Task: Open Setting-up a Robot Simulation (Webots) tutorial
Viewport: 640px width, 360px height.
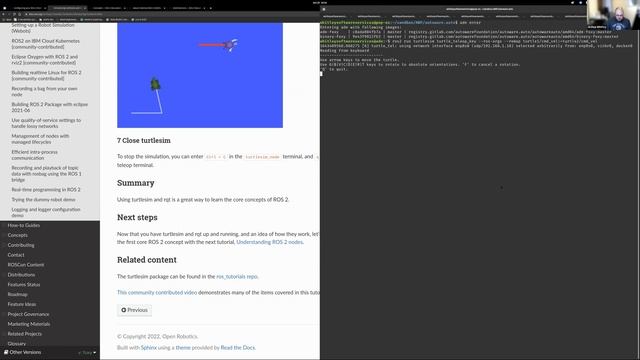Action: [43, 28]
